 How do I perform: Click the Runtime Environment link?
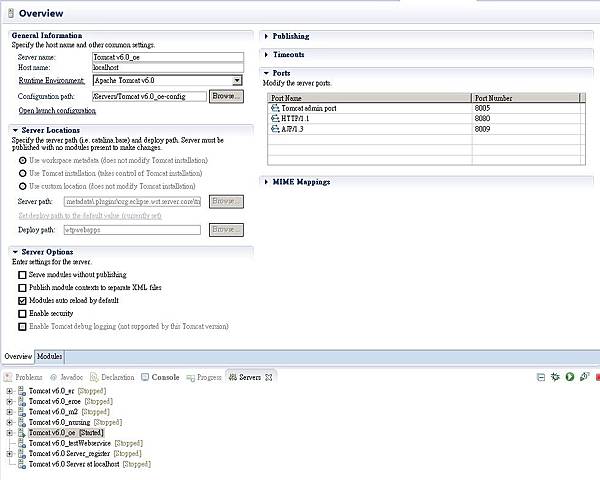click(x=52, y=80)
